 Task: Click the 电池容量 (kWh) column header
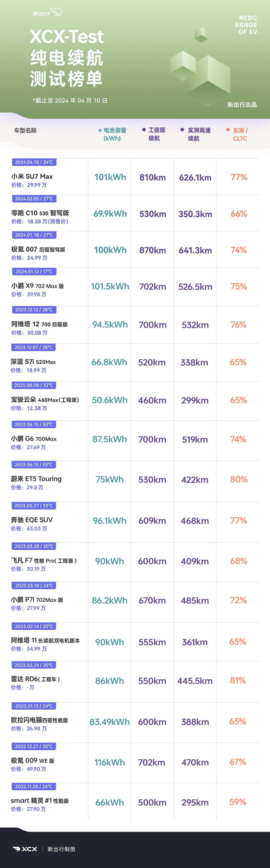112,134
